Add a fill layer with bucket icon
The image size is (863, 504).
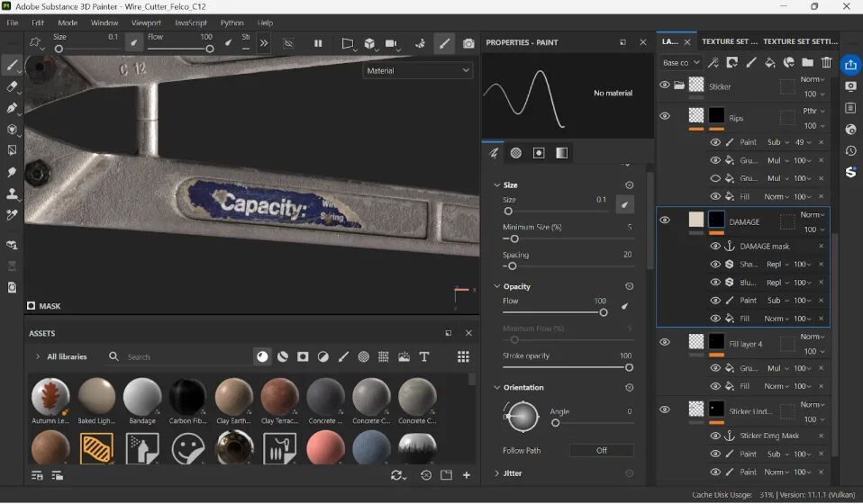[770, 63]
